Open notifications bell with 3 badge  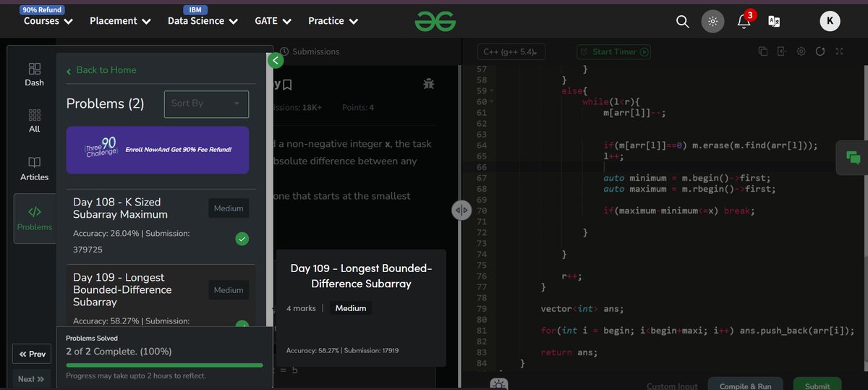click(744, 21)
